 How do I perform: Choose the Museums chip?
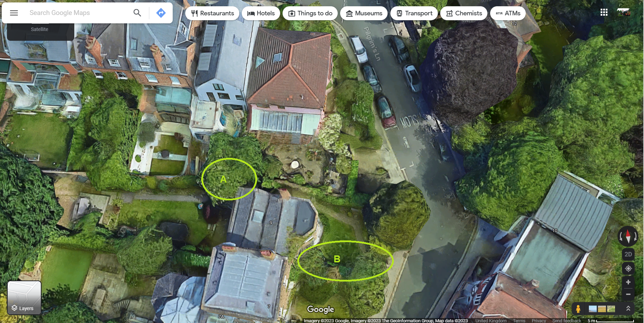pos(364,13)
